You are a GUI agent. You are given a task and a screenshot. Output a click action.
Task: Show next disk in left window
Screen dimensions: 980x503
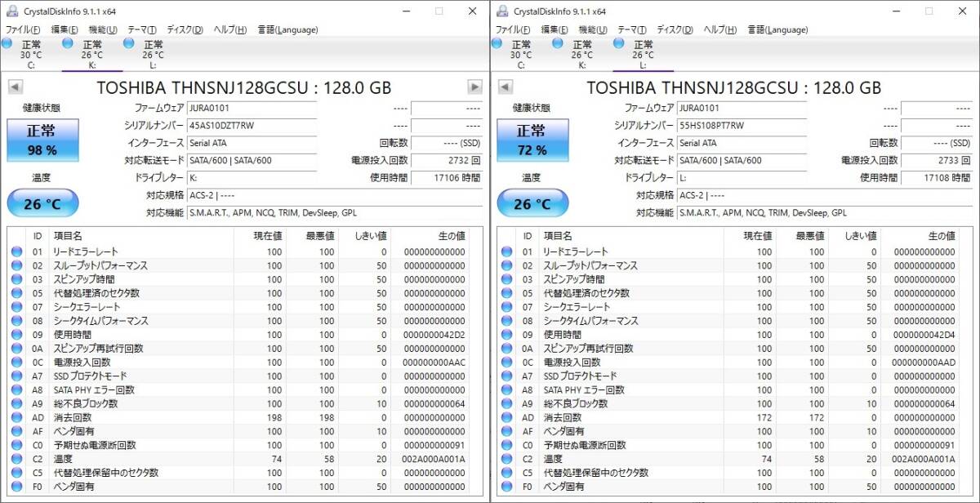[474, 87]
